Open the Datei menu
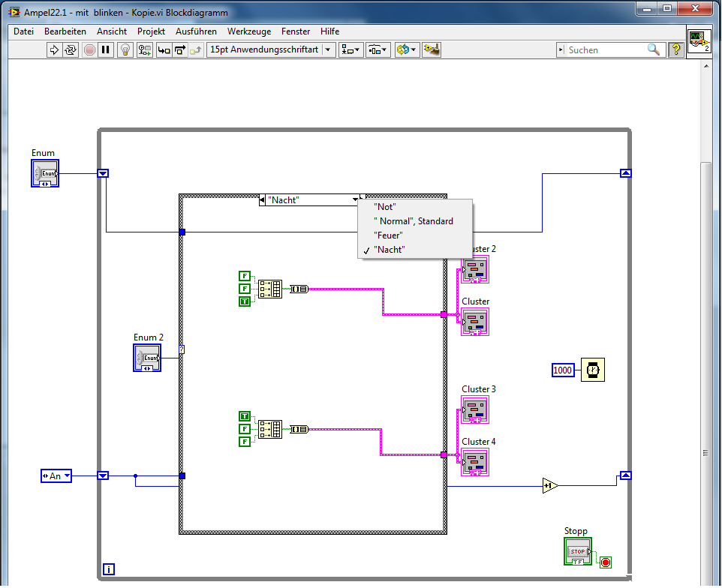 [x=23, y=31]
